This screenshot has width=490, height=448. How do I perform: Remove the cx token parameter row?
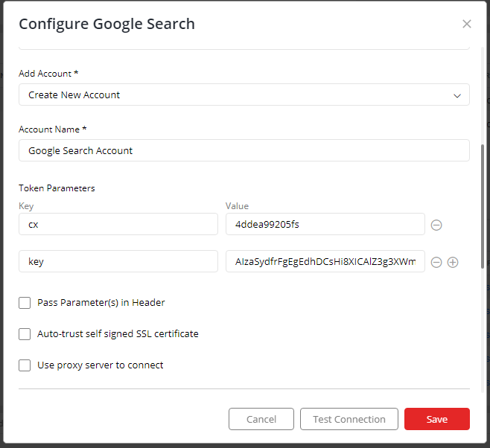click(436, 225)
